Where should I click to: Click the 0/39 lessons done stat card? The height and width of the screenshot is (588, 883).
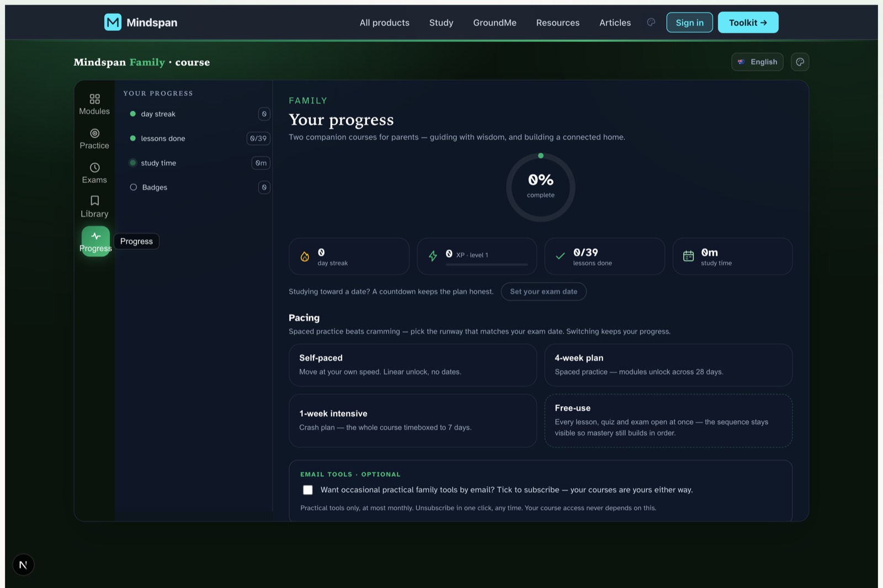[605, 256]
